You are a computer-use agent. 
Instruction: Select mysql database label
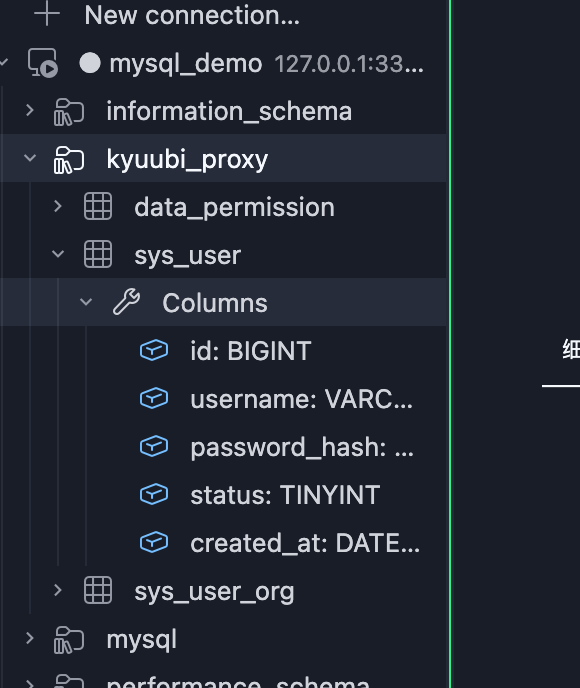click(141, 640)
